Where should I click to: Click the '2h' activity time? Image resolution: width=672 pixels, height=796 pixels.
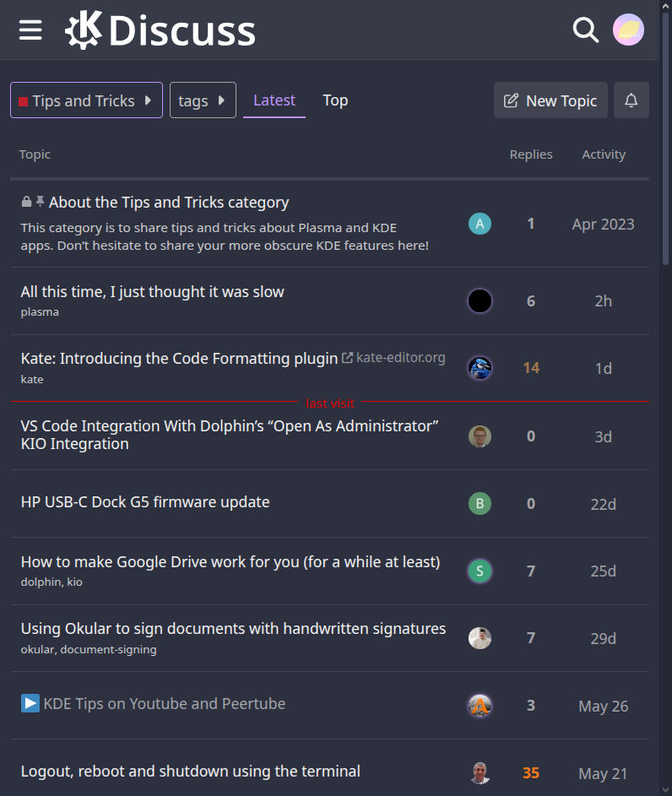(x=604, y=301)
